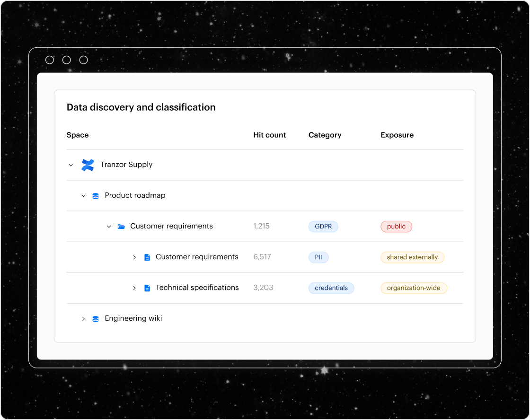530x420 pixels.
Task: Click the Tranzor Supply Confluence logo icon
Action: tap(88, 165)
